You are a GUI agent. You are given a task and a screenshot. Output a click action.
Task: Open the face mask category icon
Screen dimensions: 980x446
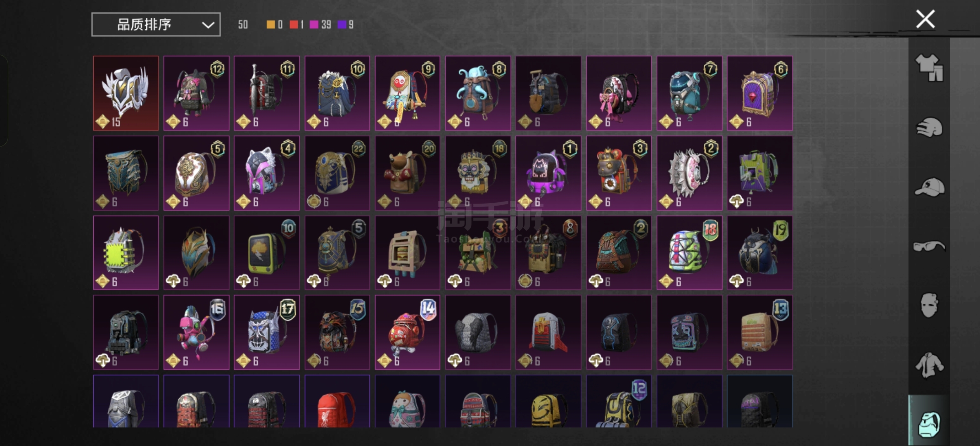(929, 305)
